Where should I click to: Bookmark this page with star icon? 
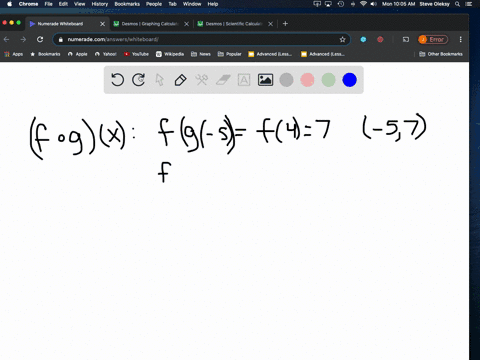click(x=342, y=39)
